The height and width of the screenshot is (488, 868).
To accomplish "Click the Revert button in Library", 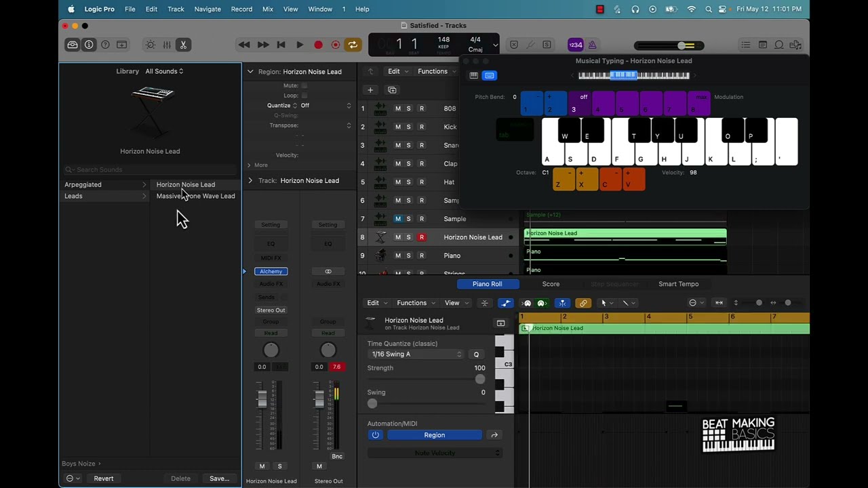I will [x=103, y=479].
